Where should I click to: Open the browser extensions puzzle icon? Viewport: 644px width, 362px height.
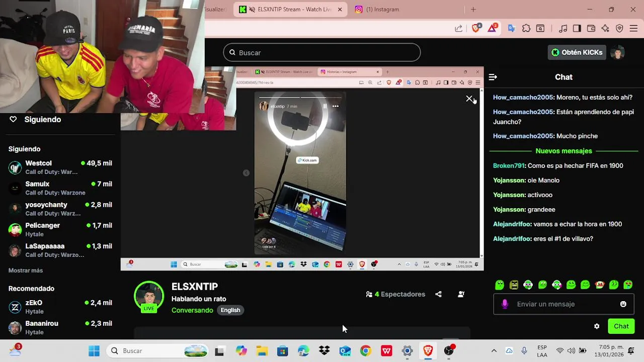[526, 29]
